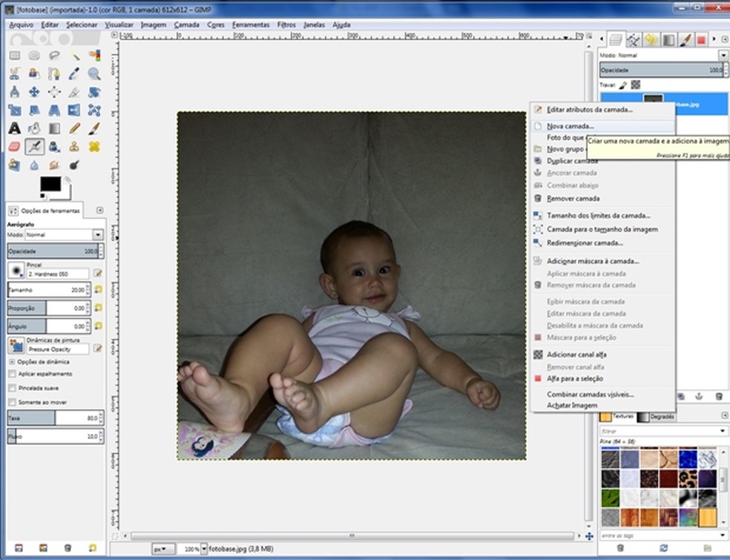Choose the Move tool
The width and height of the screenshot is (730, 560).
point(34,92)
